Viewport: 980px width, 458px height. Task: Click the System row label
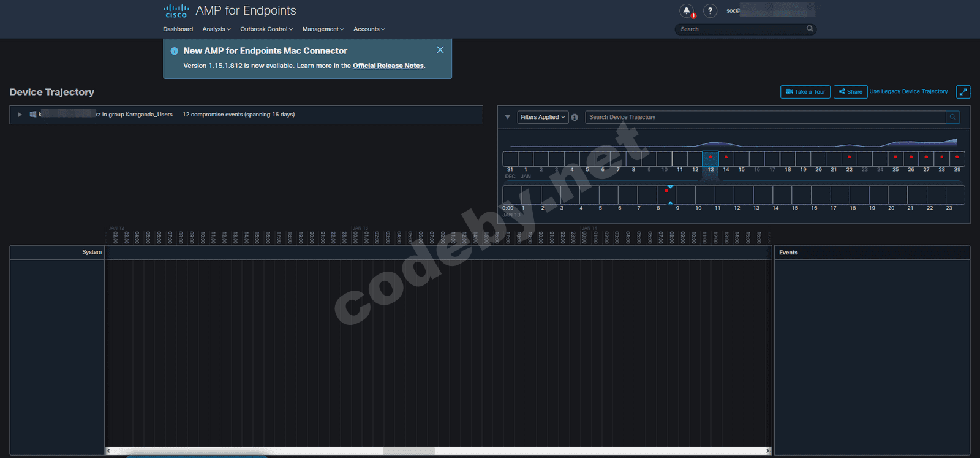tap(92, 252)
